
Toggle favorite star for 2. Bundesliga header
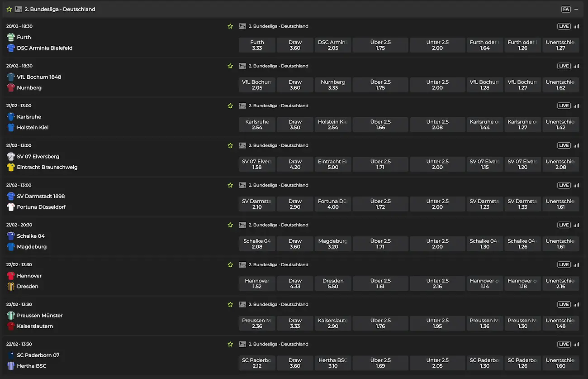9,9
